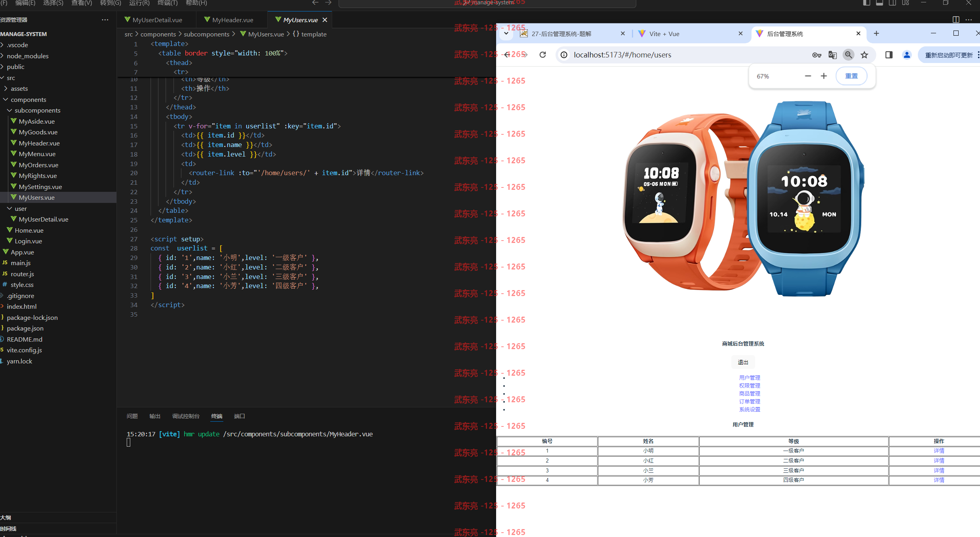
Task: Toggle the browser side panel icon
Action: click(889, 55)
